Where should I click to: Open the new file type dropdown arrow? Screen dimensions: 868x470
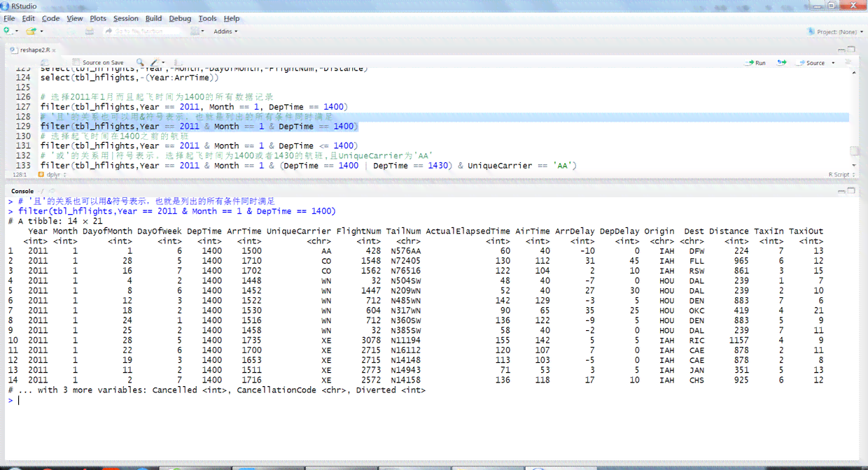tap(17, 31)
